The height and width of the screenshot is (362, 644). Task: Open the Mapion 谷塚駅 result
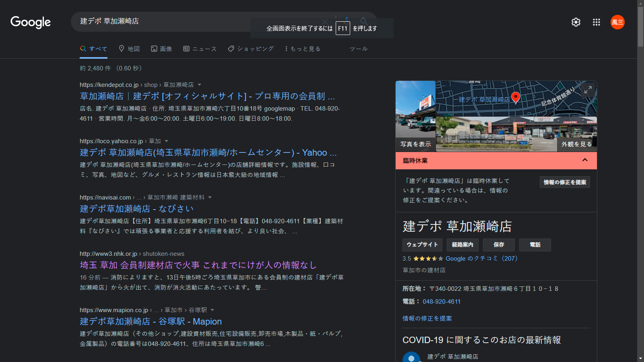(151, 321)
